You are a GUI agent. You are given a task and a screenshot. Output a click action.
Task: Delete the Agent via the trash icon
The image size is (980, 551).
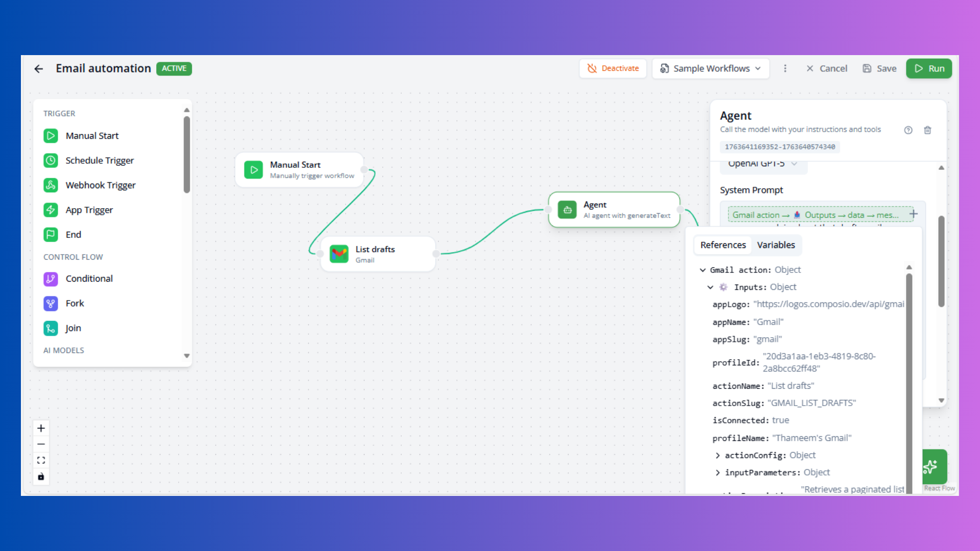927,130
